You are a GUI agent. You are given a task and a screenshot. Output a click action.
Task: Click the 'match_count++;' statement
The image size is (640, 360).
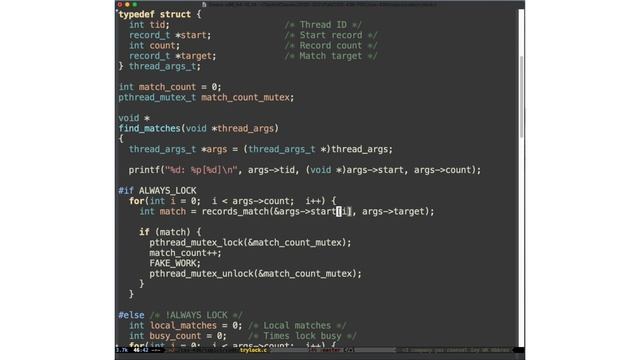tap(185, 253)
